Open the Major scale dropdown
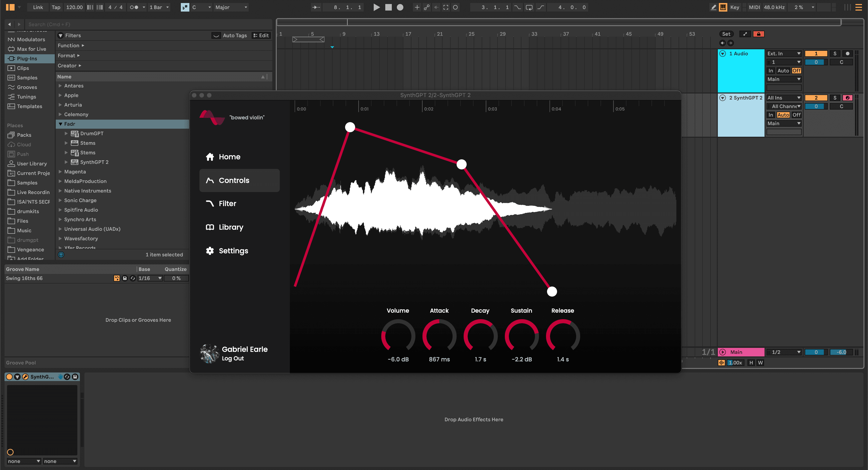 pyautogui.click(x=231, y=7)
